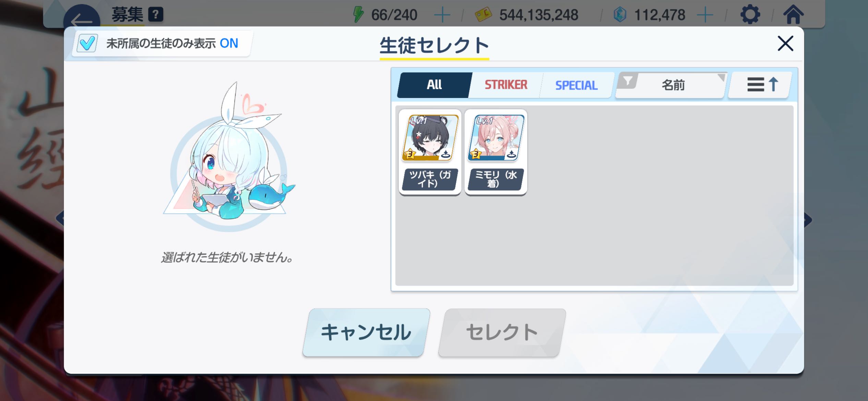Open the settings gear
Image resolution: width=868 pixels, height=401 pixels.
[x=750, y=14]
